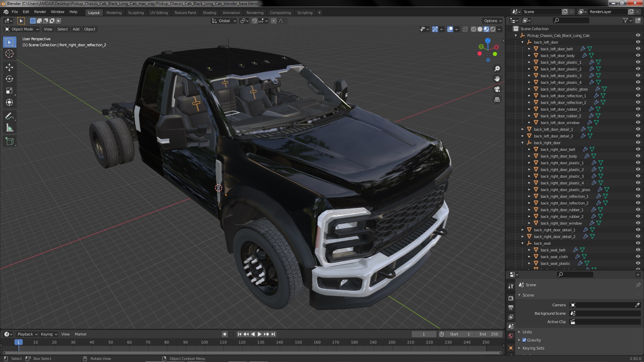
Task: Expand the Keying Sets panel
Action: [533, 348]
